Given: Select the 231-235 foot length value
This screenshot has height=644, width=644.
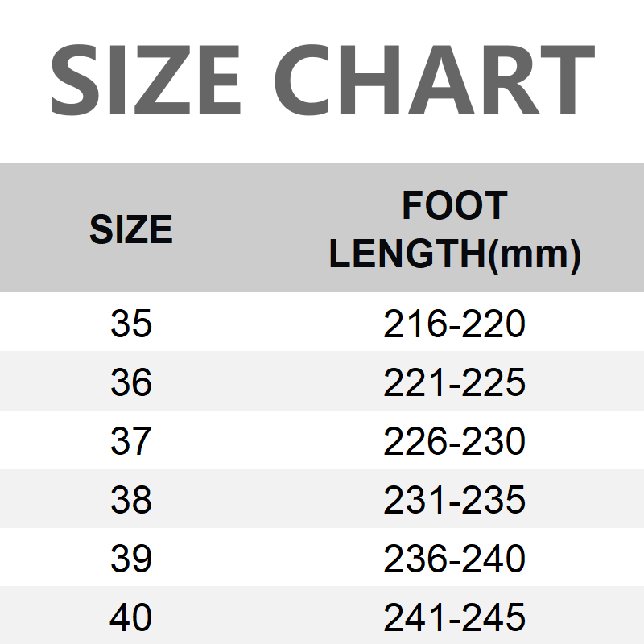Looking at the screenshot, I should coord(455,501).
